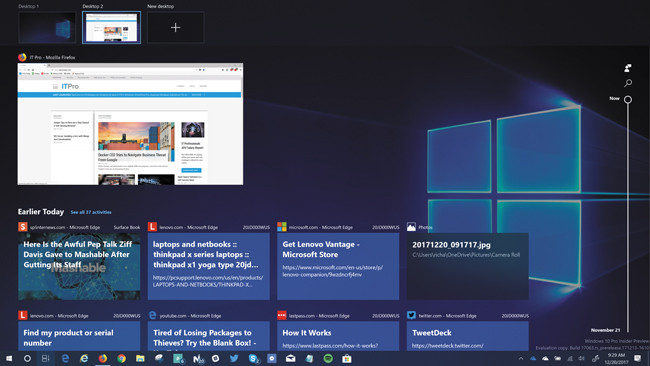Switch to Firefox in the taskbar
650x366 pixels.
coord(102,359)
